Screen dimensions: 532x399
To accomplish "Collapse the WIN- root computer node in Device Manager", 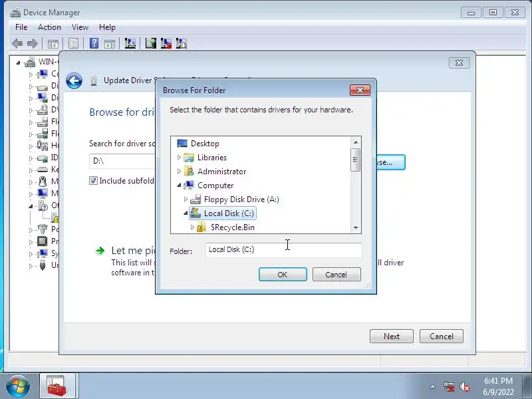I will coord(18,63).
